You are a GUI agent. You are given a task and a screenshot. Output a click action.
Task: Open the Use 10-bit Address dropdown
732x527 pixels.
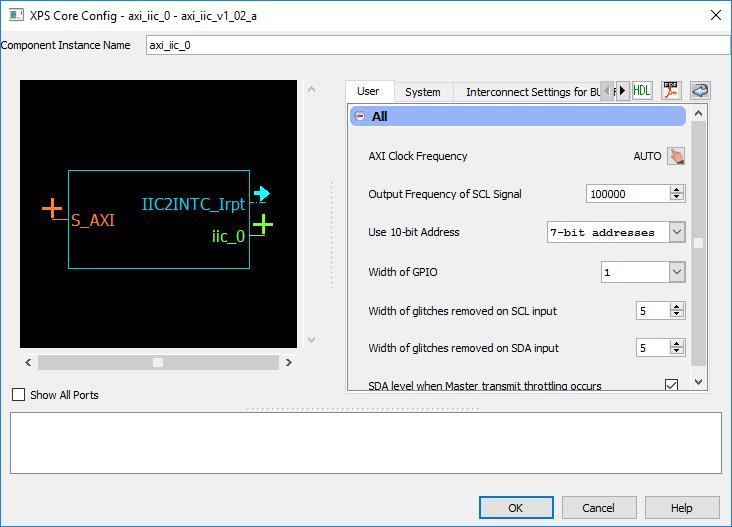677,232
